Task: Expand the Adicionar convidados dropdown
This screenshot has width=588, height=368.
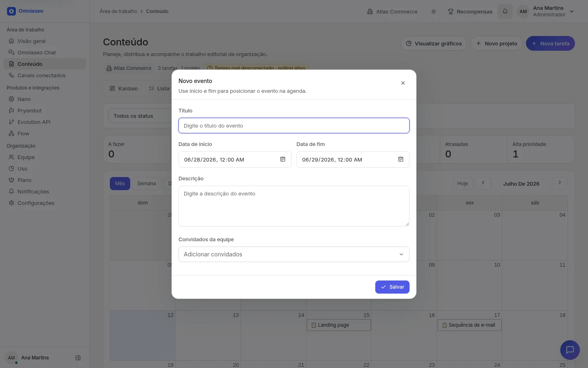Action: pos(294,254)
